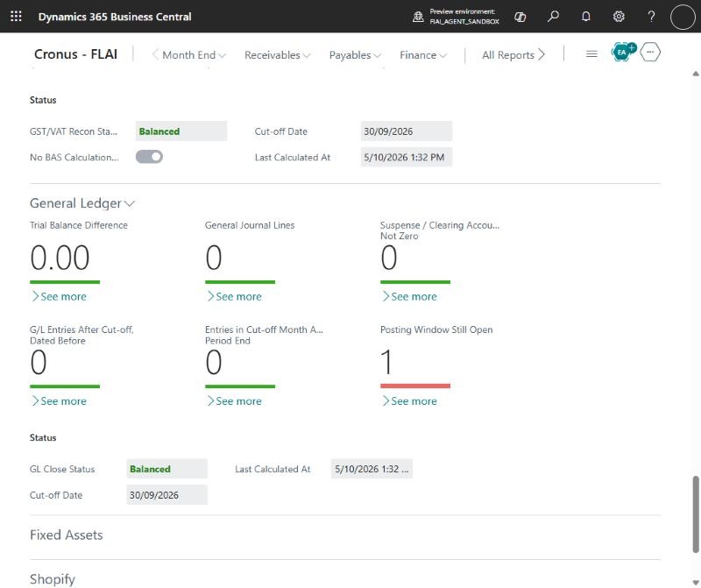Expand the Receivables menu
Image resolution: width=701 pixels, height=588 pixels.
click(277, 55)
